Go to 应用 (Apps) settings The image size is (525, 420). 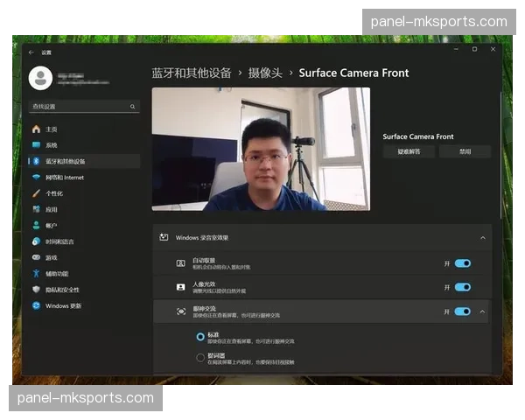point(51,209)
